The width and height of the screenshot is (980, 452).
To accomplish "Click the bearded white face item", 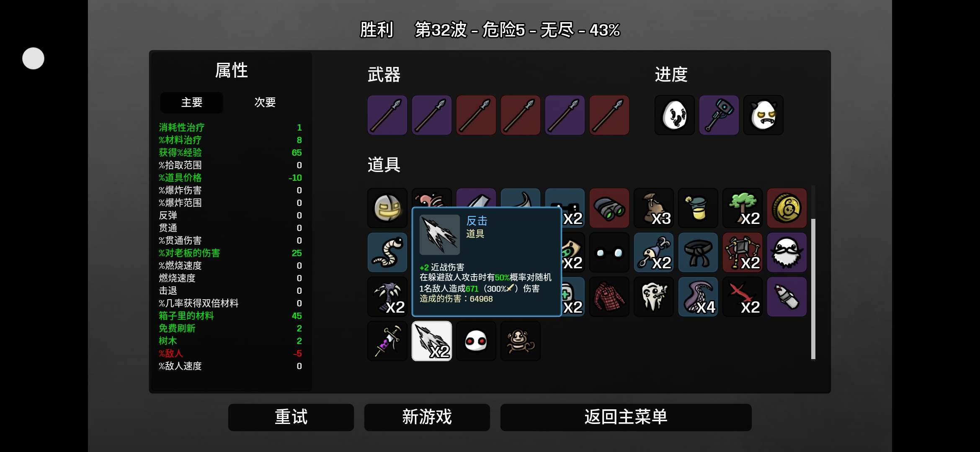I will coord(787,252).
